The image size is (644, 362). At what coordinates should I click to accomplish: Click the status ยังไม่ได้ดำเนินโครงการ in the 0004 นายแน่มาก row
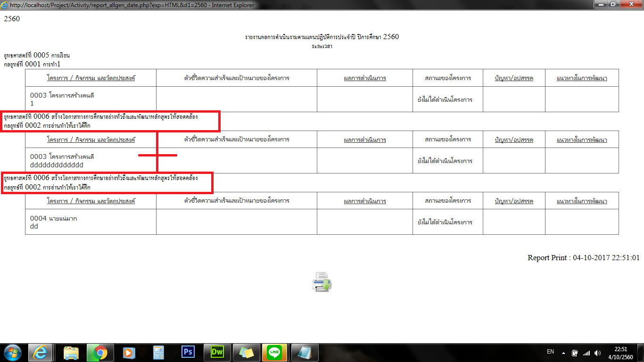point(445,222)
